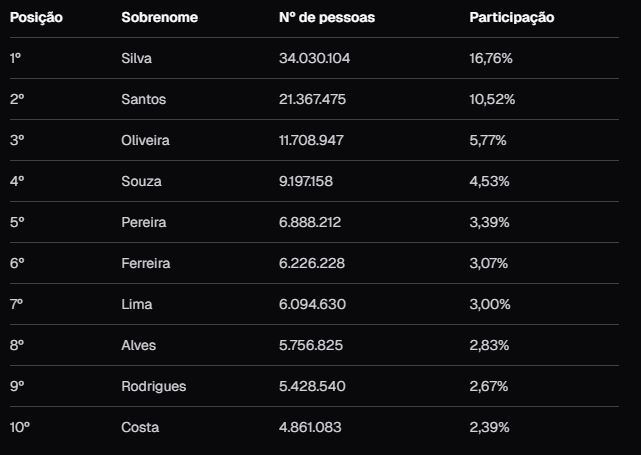Click the Participação column header
Screen dimensions: 641x455
point(511,18)
